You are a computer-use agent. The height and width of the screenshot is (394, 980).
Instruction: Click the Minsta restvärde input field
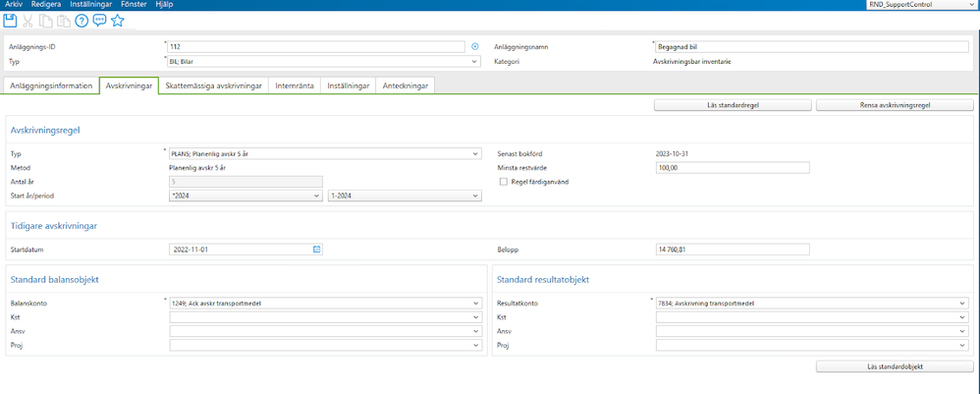point(732,168)
